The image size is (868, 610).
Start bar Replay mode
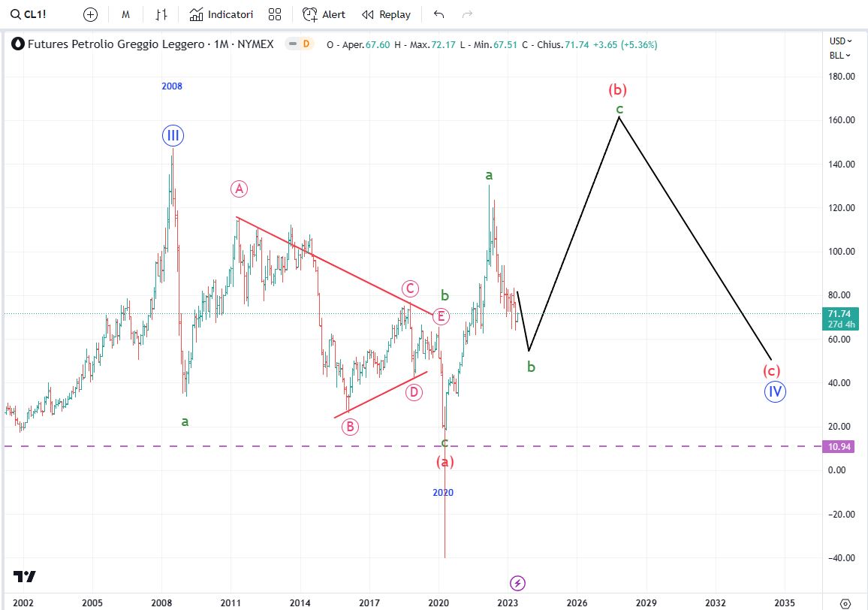coord(387,14)
